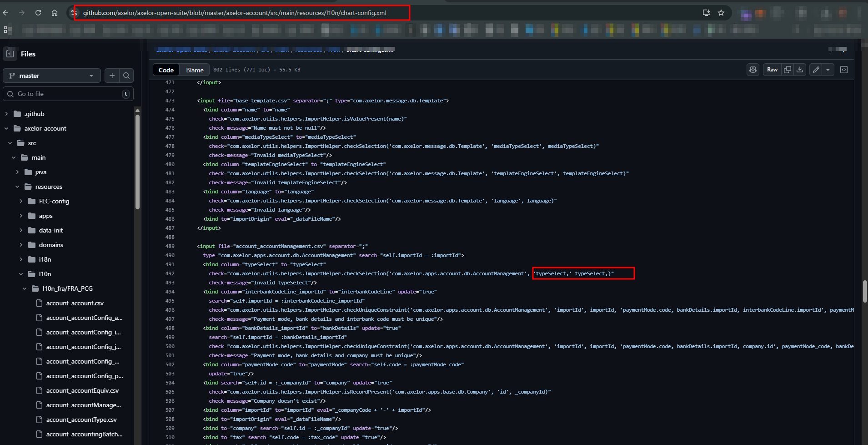Click the Raw button

pyautogui.click(x=772, y=70)
